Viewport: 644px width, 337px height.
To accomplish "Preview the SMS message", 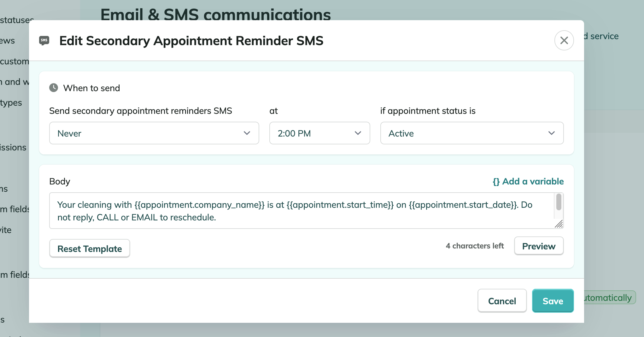I will point(539,246).
